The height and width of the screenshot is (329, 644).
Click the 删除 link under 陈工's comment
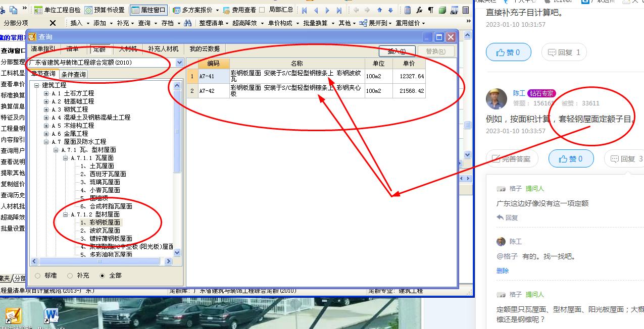[x=503, y=271]
